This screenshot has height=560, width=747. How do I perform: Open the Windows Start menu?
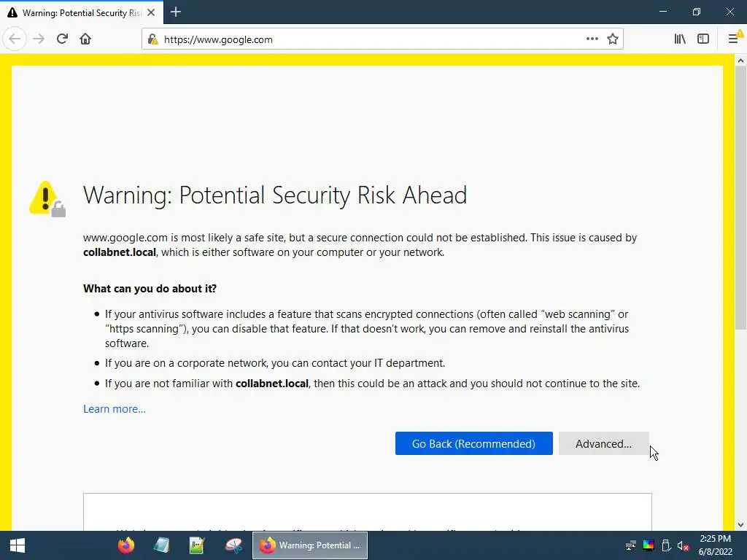click(x=18, y=545)
